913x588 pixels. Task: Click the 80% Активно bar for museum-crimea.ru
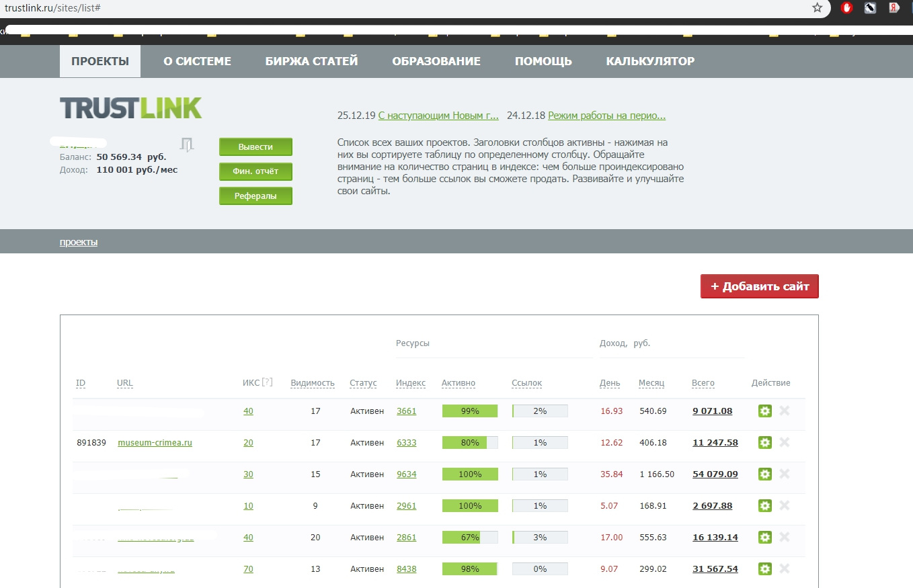click(470, 442)
